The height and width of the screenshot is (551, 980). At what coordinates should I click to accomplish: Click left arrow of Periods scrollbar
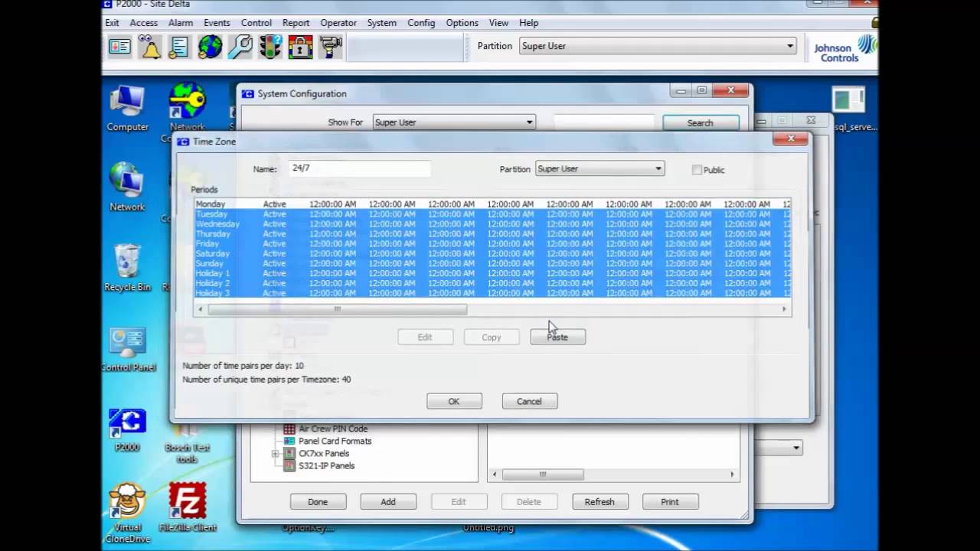(x=201, y=309)
